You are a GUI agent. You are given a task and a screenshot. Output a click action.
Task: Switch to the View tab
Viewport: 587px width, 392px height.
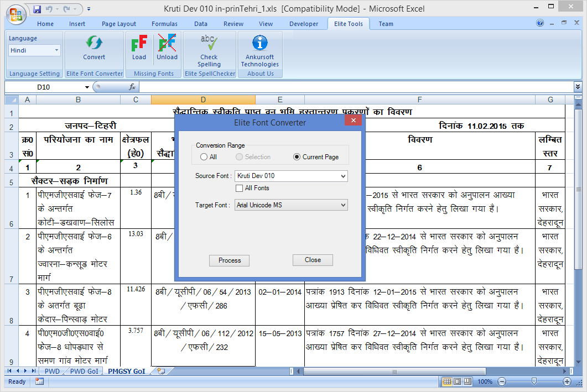pos(266,24)
